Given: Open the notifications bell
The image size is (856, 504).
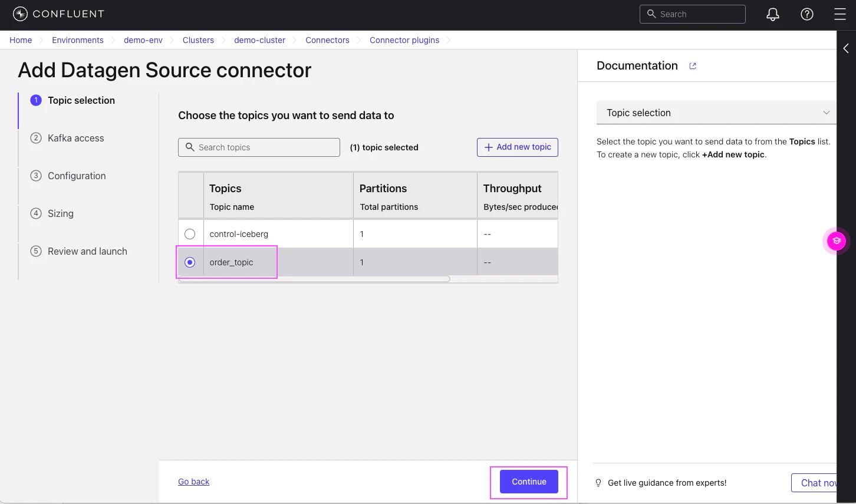Looking at the screenshot, I should (773, 14).
